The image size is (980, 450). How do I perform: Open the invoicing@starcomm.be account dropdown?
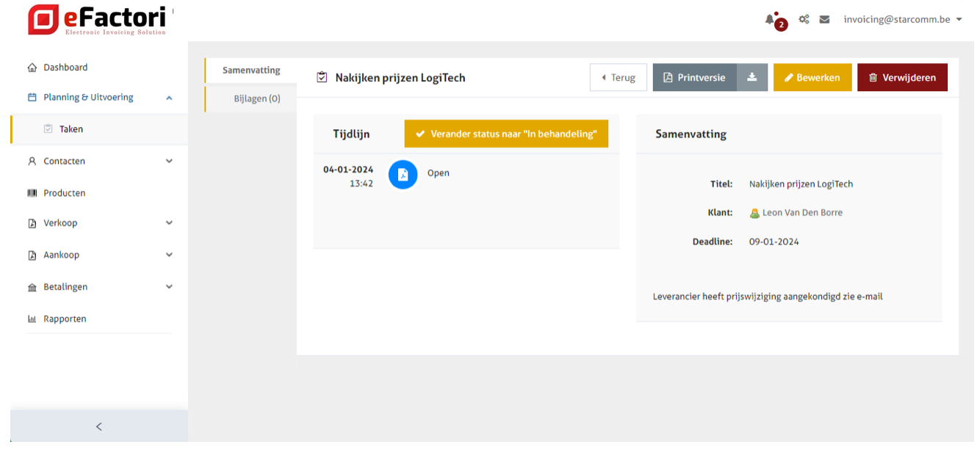[902, 20]
